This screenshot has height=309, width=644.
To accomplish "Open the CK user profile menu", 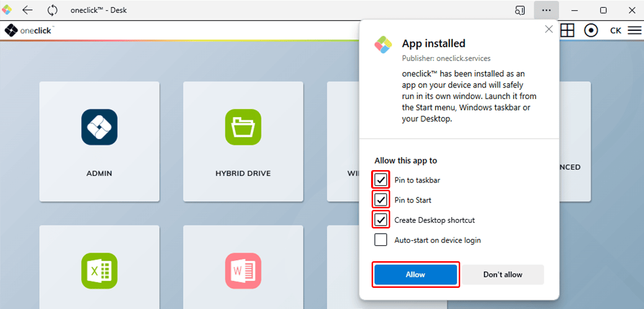I will 615,31.
